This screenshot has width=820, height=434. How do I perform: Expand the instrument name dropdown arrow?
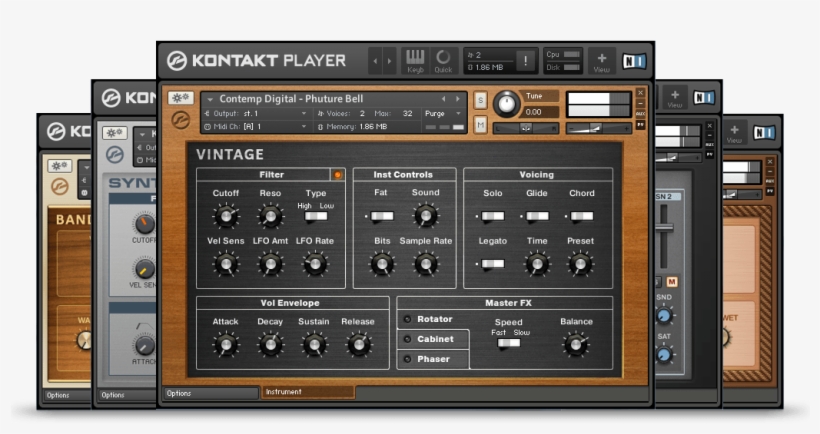210,99
